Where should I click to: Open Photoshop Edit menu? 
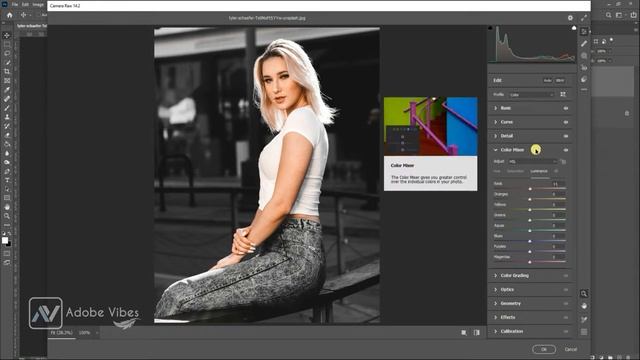pos(25,4)
